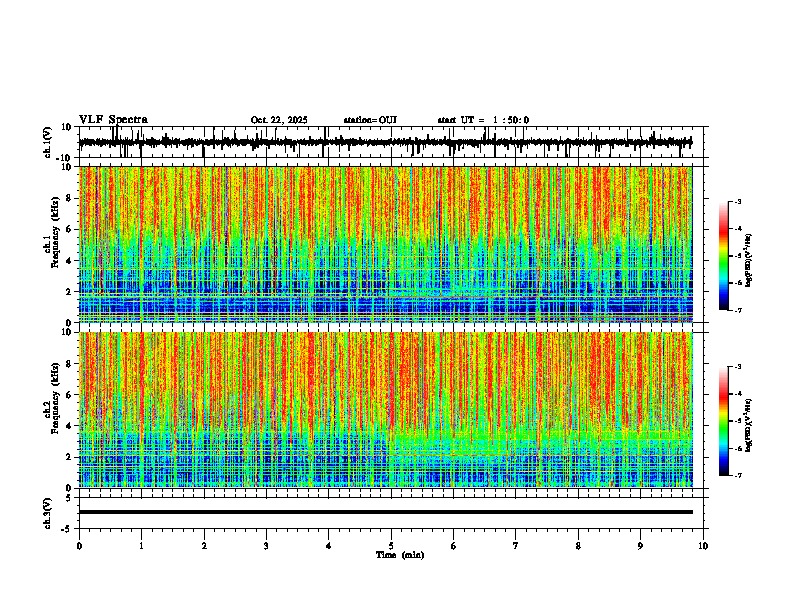This screenshot has height=612, width=792.
Task: Click inside the ch.2 spectrogram panel
Action: (x=385, y=410)
